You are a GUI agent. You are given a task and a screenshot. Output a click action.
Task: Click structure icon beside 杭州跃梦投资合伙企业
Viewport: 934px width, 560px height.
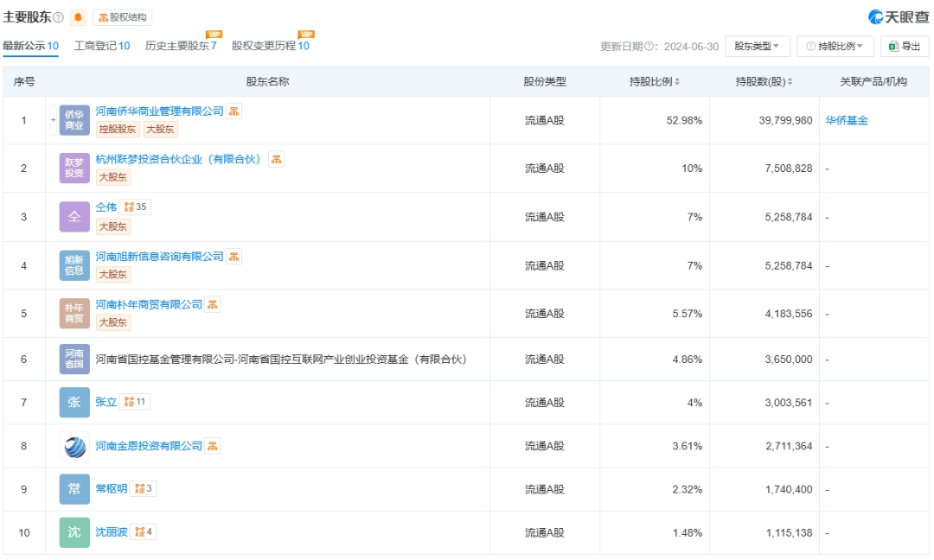pos(276,159)
